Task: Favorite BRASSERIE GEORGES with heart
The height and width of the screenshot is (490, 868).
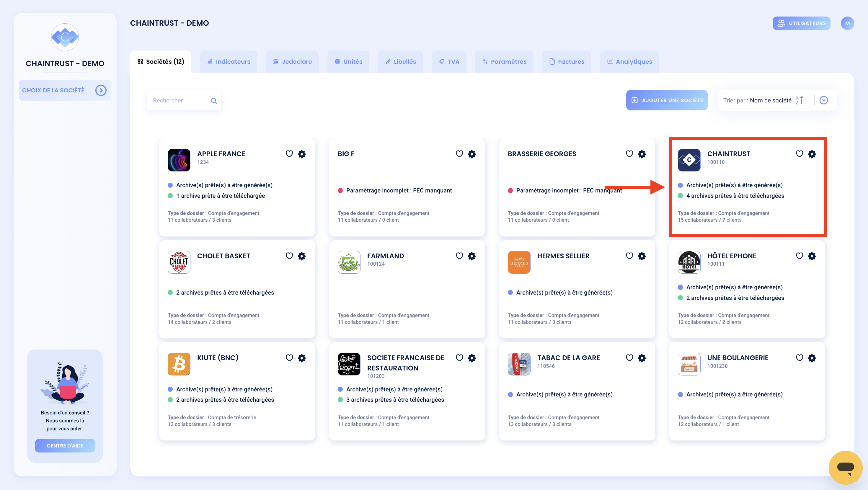Action: click(629, 154)
